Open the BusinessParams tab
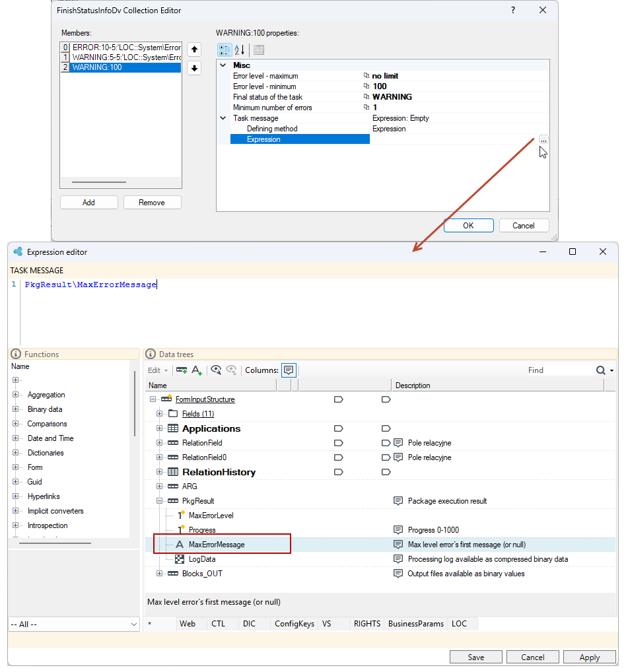 tap(416, 624)
